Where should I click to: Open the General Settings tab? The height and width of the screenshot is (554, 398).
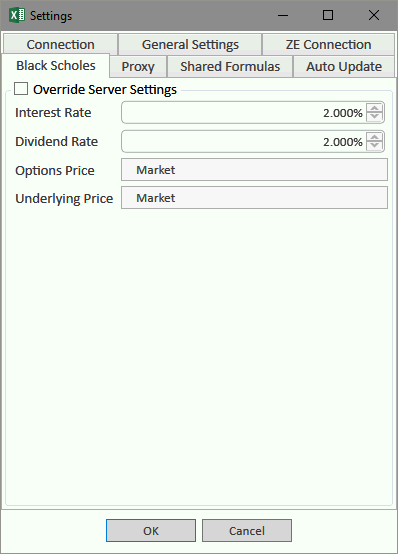(190, 45)
